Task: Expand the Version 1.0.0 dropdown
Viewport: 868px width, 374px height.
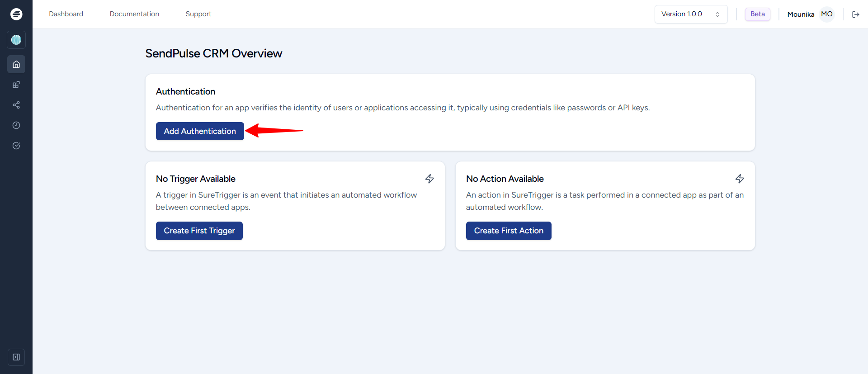Action: point(691,14)
